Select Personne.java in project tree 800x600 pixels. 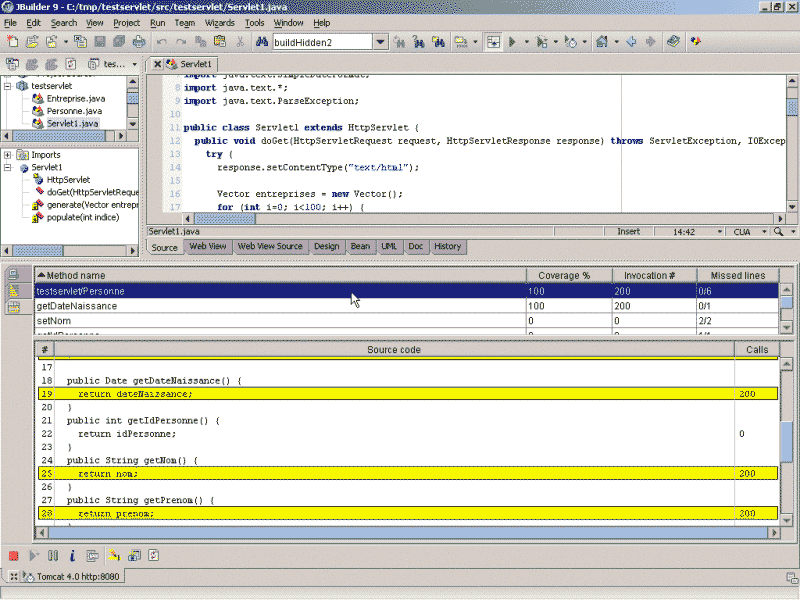(73, 111)
